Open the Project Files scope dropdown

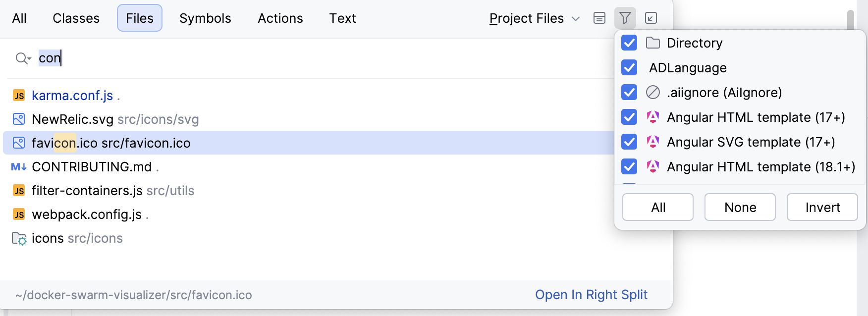(526, 18)
